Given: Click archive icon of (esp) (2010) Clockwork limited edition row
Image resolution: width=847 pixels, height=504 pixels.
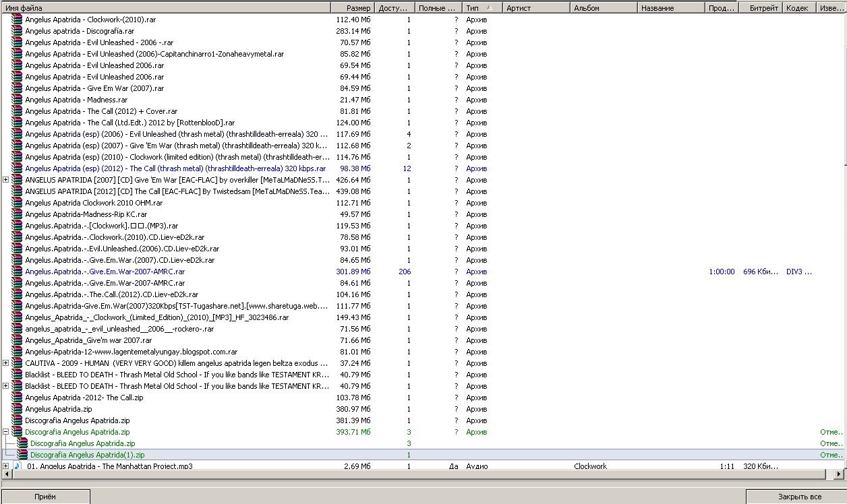Looking at the screenshot, I should 17,157.
